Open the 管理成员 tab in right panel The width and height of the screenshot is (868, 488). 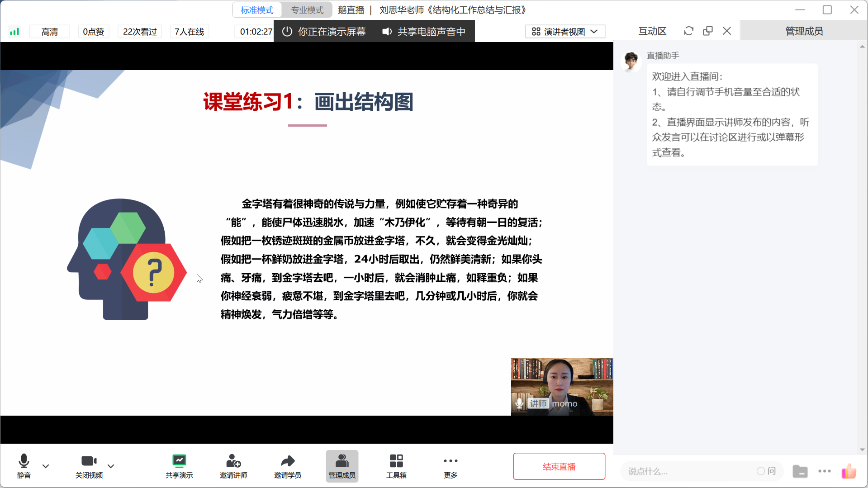[x=804, y=31]
